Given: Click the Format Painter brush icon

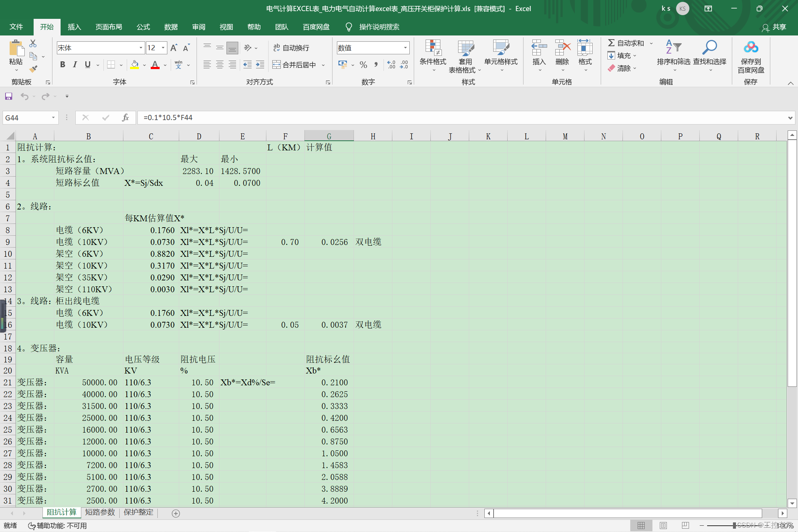Looking at the screenshot, I should (34, 69).
